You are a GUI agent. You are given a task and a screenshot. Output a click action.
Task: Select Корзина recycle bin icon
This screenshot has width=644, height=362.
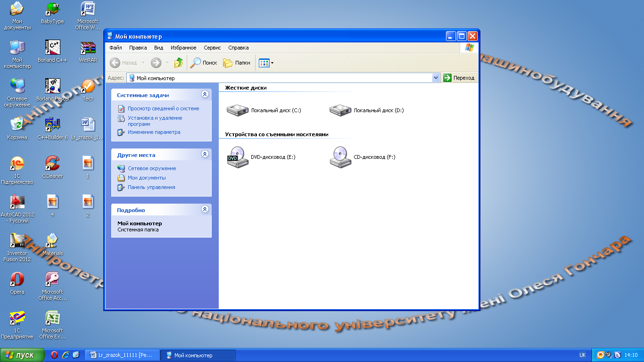pos(17,129)
